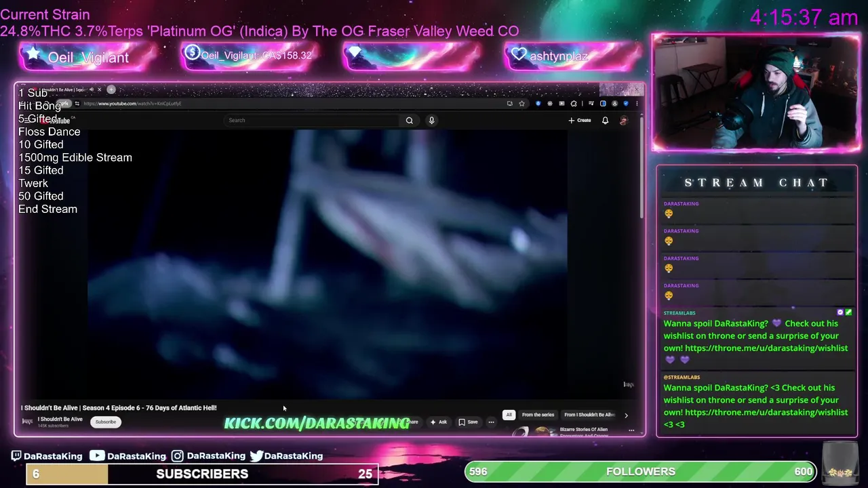Click the Oeil_Vigilant CA$158.32 donation badge
The height and width of the screenshot is (488, 868).
click(x=250, y=56)
